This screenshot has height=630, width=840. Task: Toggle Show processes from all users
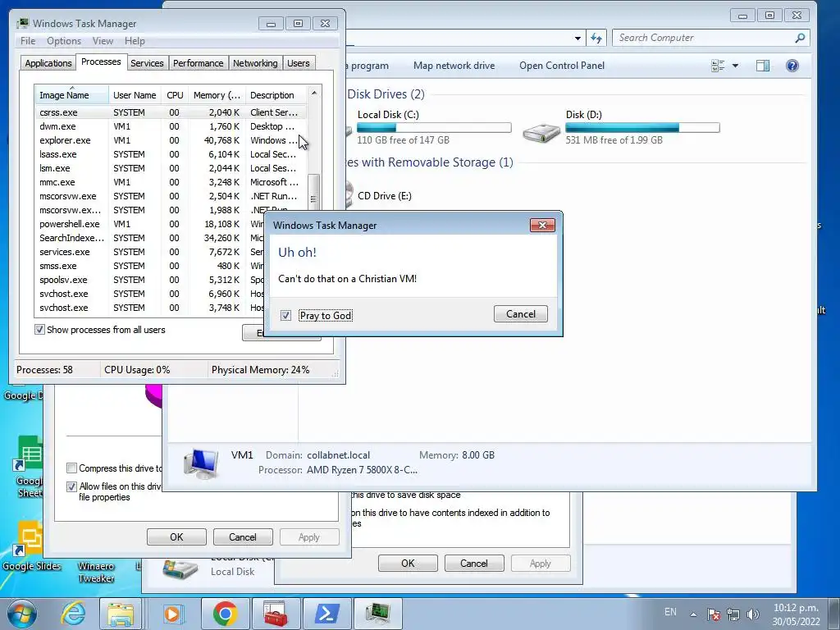pyautogui.click(x=39, y=330)
